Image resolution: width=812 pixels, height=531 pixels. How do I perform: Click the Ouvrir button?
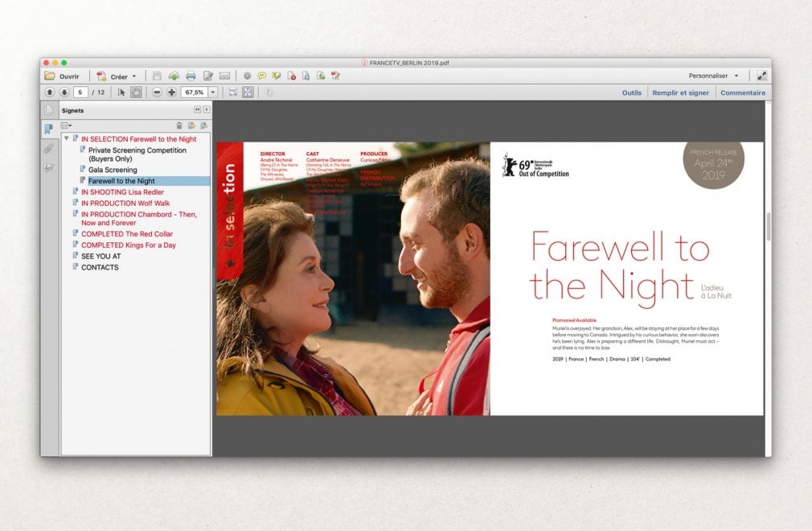click(62, 76)
